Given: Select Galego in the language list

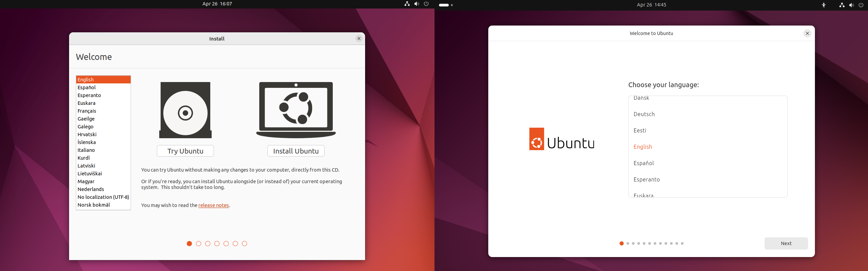Looking at the screenshot, I should point(103,127).
